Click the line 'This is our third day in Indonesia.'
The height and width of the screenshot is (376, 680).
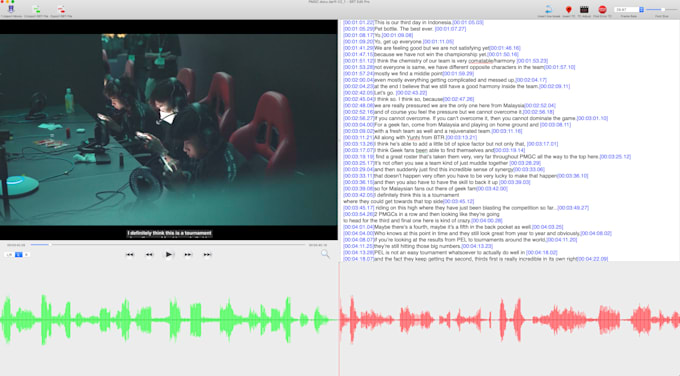coord(413,23)
